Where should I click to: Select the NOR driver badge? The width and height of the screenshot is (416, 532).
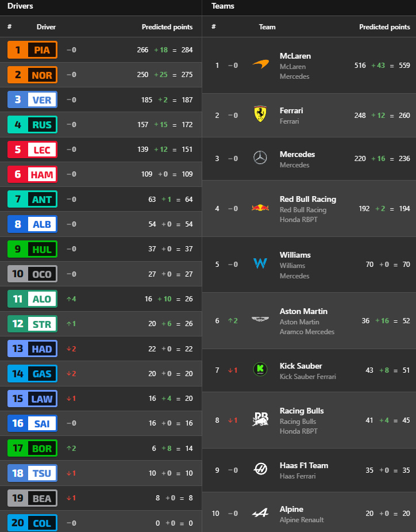pos(33,75)
